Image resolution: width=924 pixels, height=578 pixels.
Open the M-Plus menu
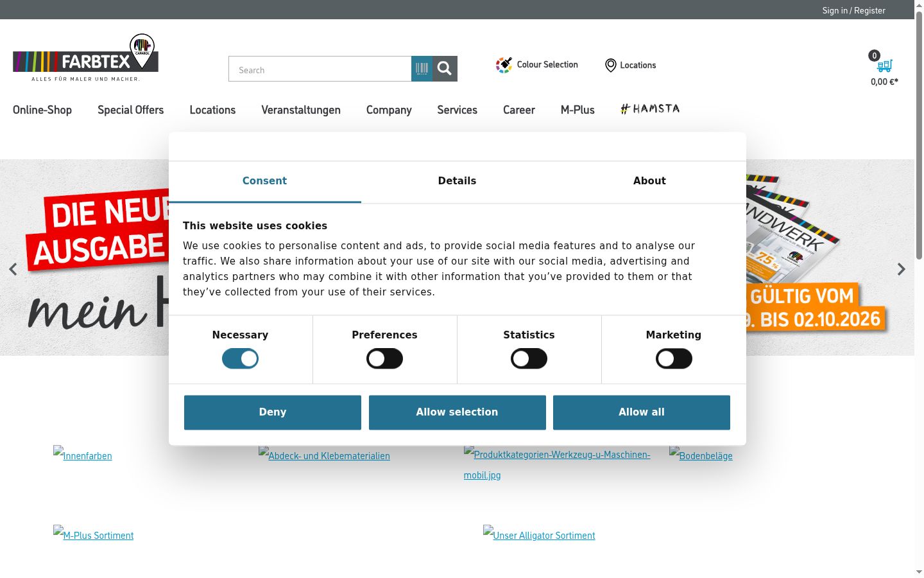577,110
